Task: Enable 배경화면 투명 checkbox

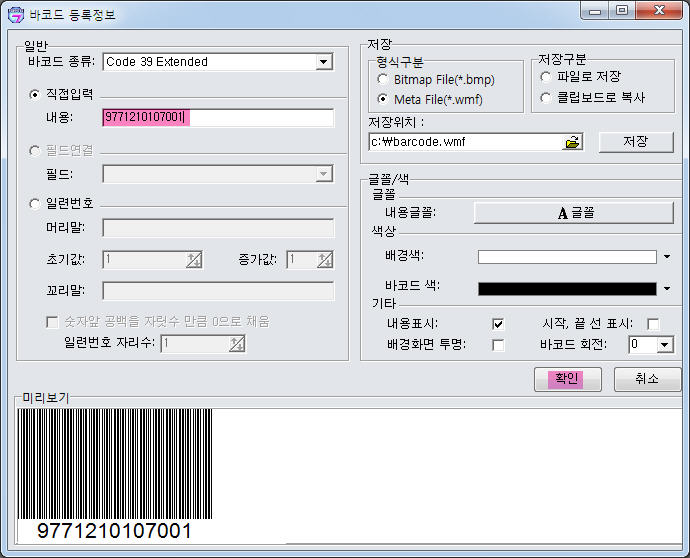Action: 498,345
